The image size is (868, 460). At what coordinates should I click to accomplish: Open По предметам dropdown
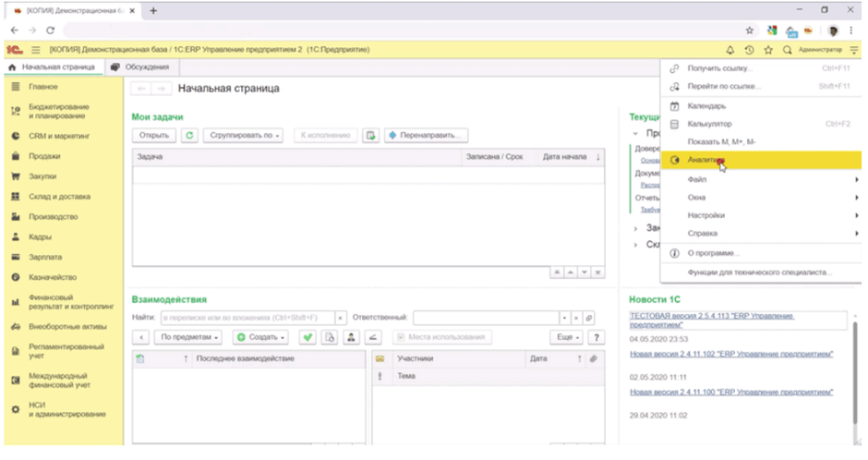(188, 337)
